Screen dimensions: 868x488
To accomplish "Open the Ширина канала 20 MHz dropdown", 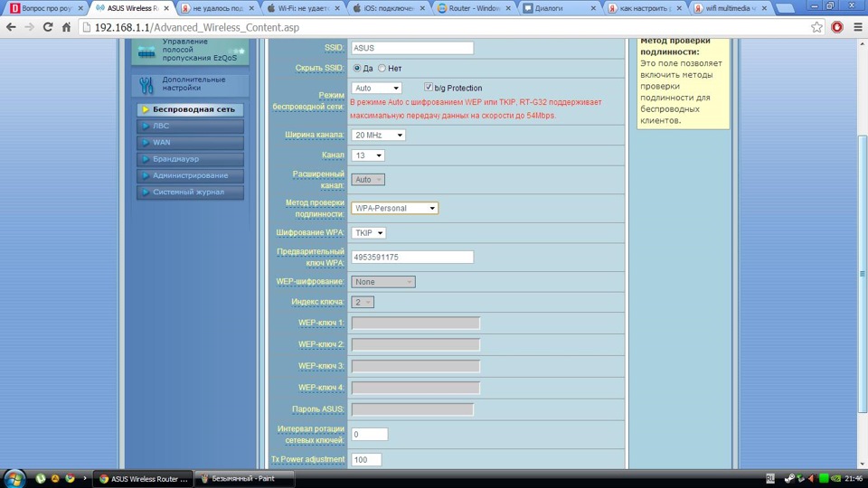I will coord(378,135).
